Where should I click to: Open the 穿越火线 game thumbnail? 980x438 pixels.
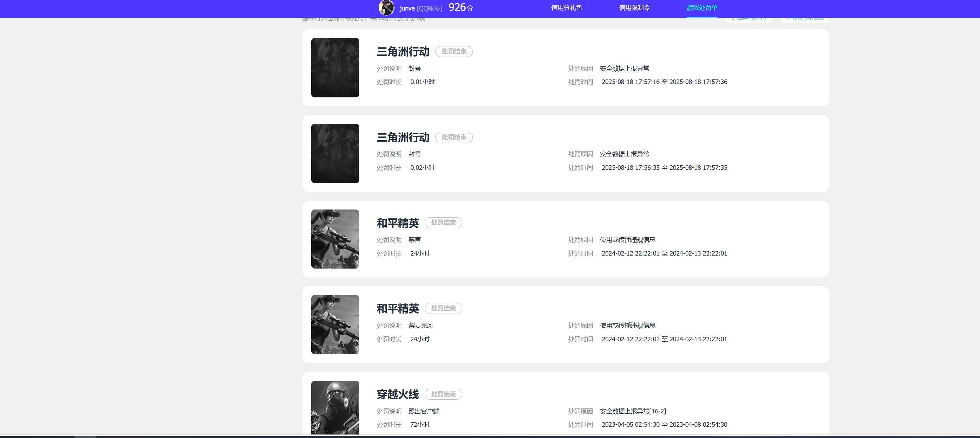pyautogui.click(x=335, y=407)
